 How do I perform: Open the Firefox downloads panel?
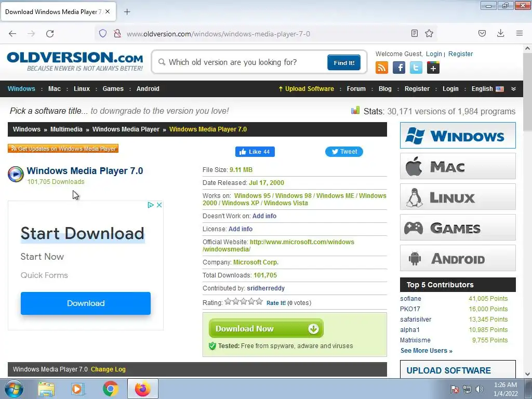tap(500, 33)
